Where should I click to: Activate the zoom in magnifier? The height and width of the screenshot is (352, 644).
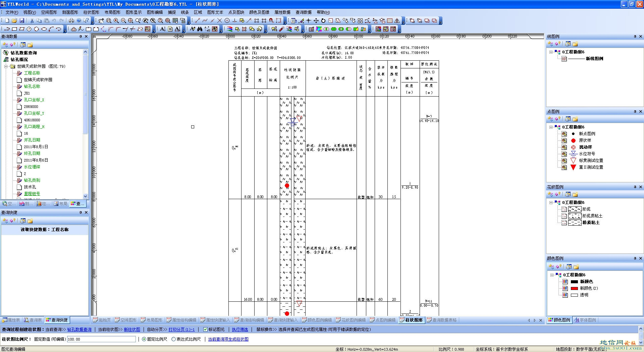(x=116, y=20)
